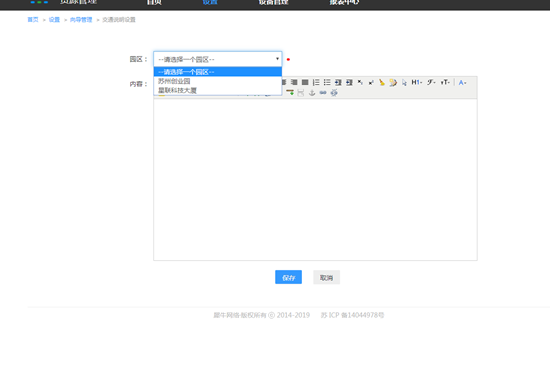Click the align right icon in editor toolbar
Image resolution: width=550 pixels, height=388 pixels.
pyautogui.click(x=294, y=82)
